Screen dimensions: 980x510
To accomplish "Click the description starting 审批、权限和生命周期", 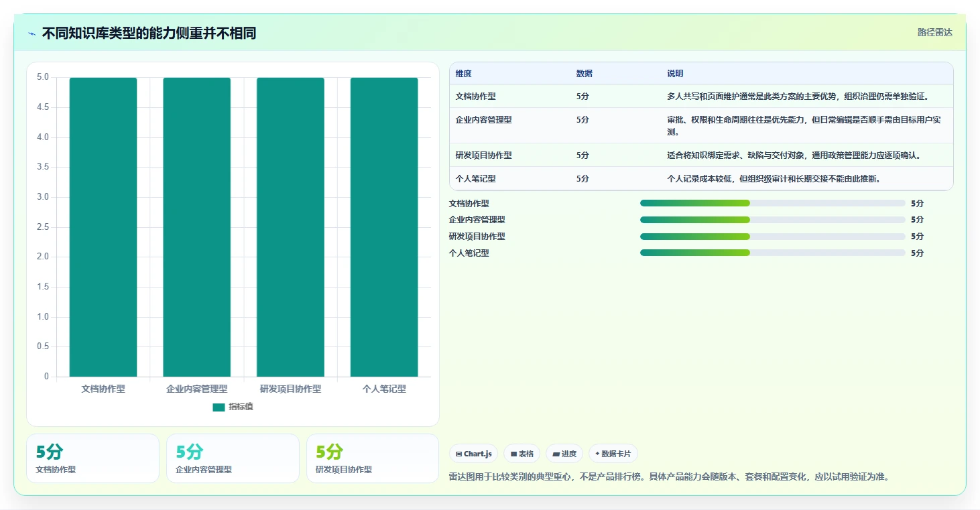I will click(804, 126).
